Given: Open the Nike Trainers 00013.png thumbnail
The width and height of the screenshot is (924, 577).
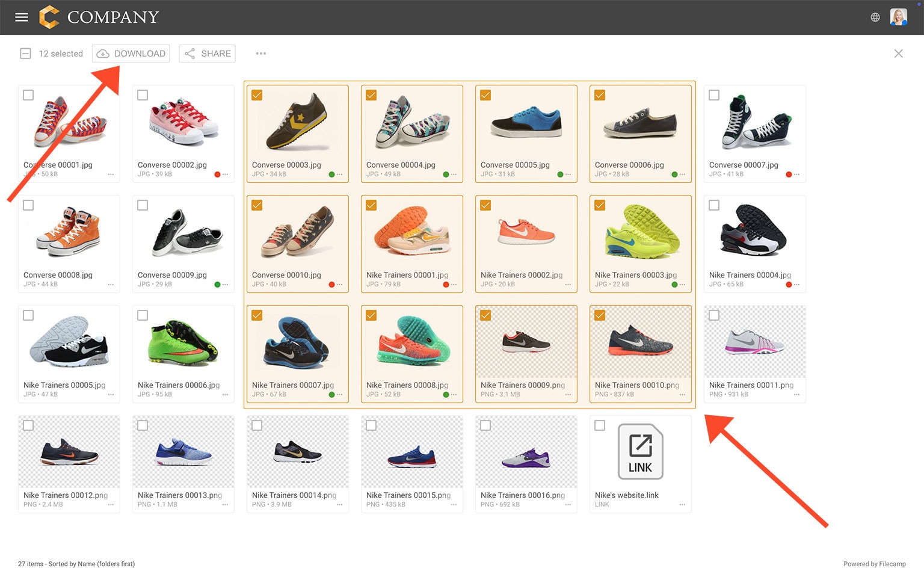Looking at the screenshot, I should [183, 452].
